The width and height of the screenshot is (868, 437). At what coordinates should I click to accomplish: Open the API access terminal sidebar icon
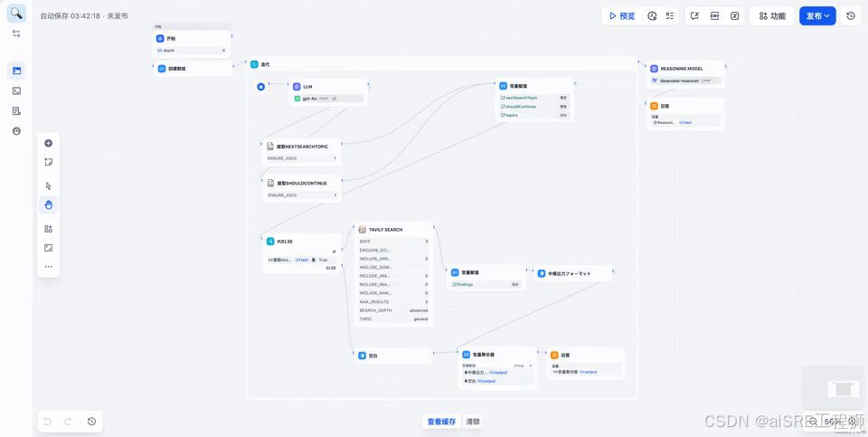coord(16,90)
